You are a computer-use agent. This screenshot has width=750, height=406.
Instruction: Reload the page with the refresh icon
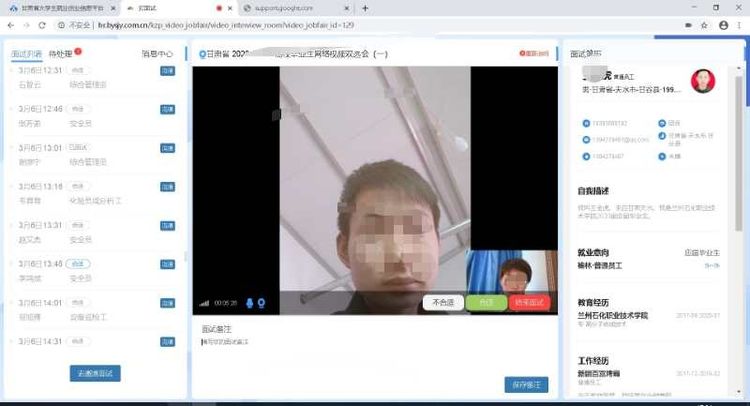(x=42, y=25)
